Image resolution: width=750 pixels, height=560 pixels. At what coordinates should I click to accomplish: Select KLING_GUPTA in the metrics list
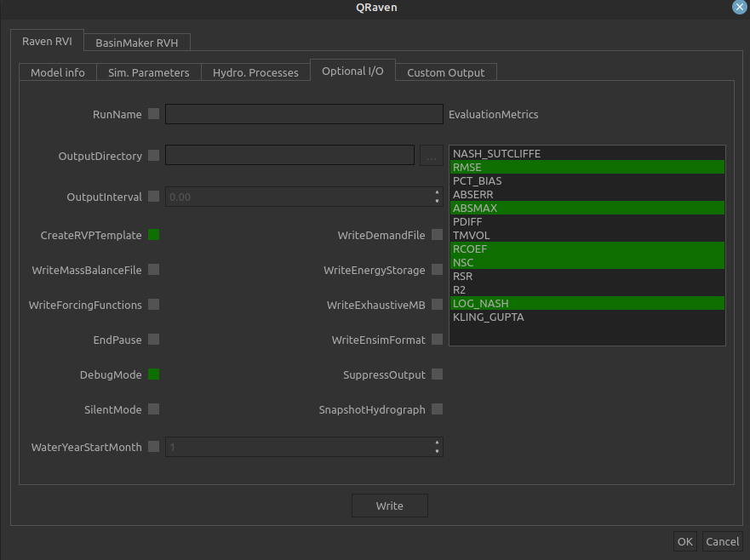point(587,317)
